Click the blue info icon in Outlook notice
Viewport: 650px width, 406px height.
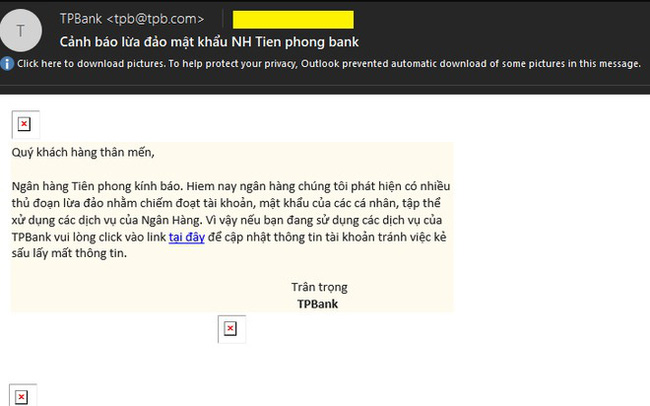click(x=7, y=63)
